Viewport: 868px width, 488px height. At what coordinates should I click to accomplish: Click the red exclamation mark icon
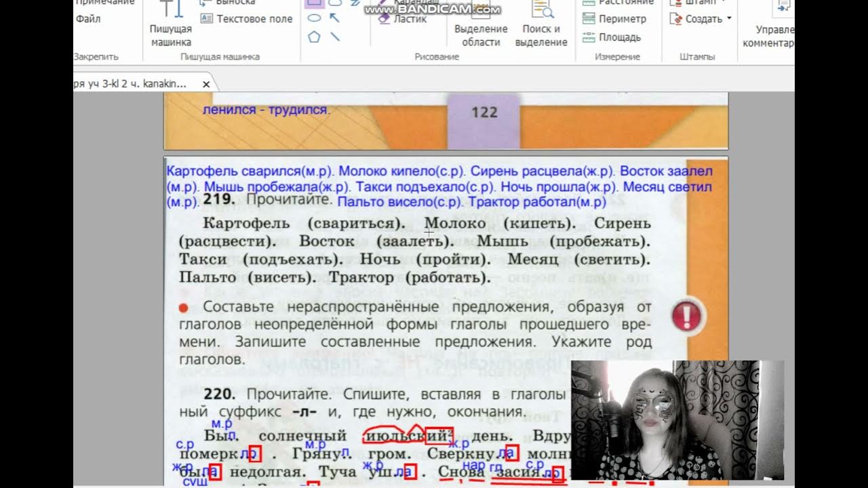click(x=688, y=317)
